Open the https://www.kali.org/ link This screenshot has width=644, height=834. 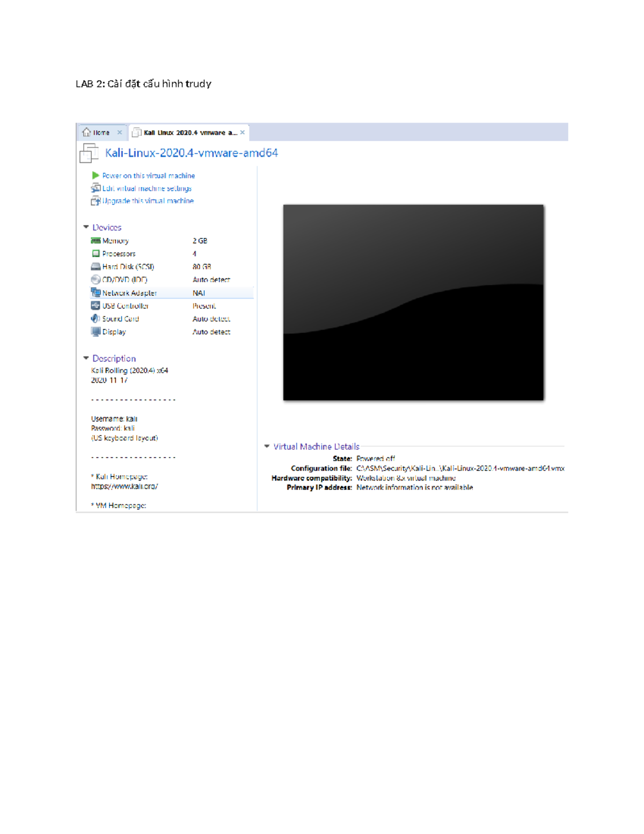click(125, 487)
